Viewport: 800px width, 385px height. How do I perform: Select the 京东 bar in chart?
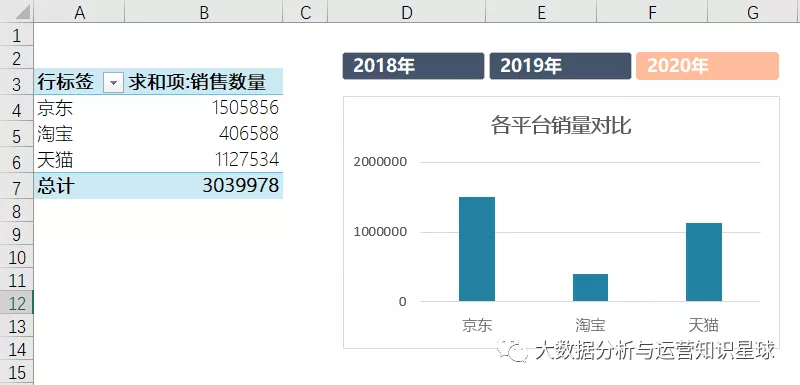477,249
